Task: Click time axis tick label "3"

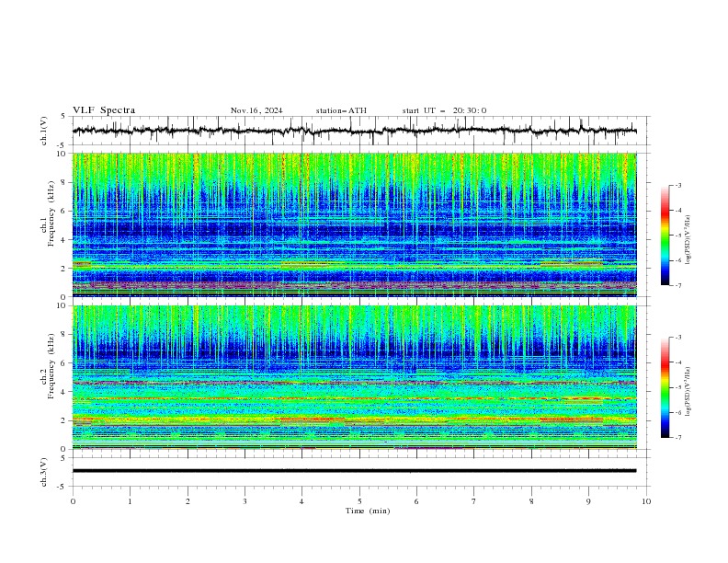Action: pos(245,501)
